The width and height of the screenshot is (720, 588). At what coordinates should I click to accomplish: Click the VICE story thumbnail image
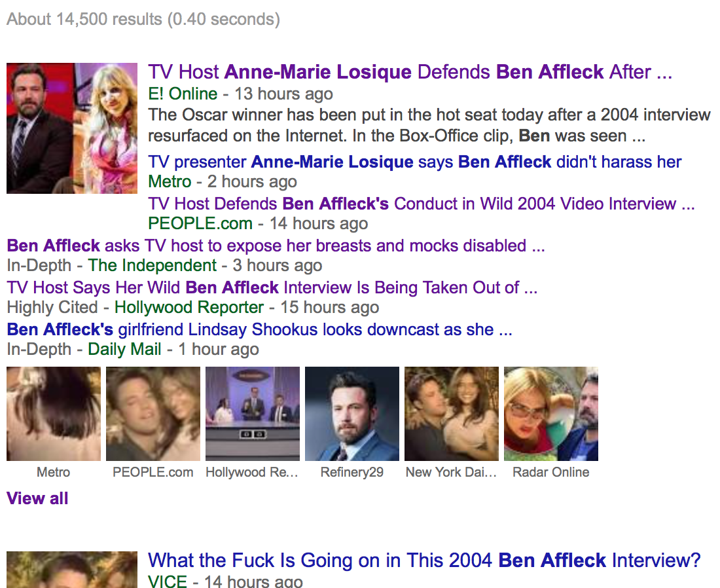tap(72, 570)
